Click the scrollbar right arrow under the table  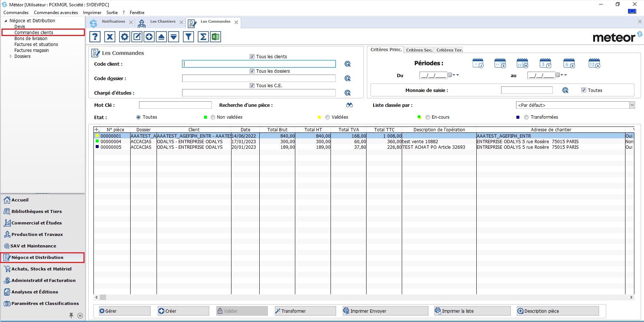(x=631, y=298)
